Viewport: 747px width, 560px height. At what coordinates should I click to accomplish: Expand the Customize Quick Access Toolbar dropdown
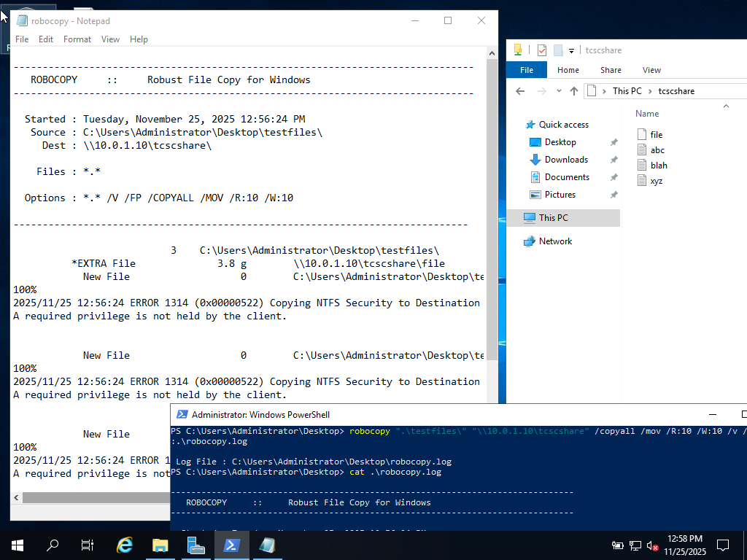click(x=572, y=51)
